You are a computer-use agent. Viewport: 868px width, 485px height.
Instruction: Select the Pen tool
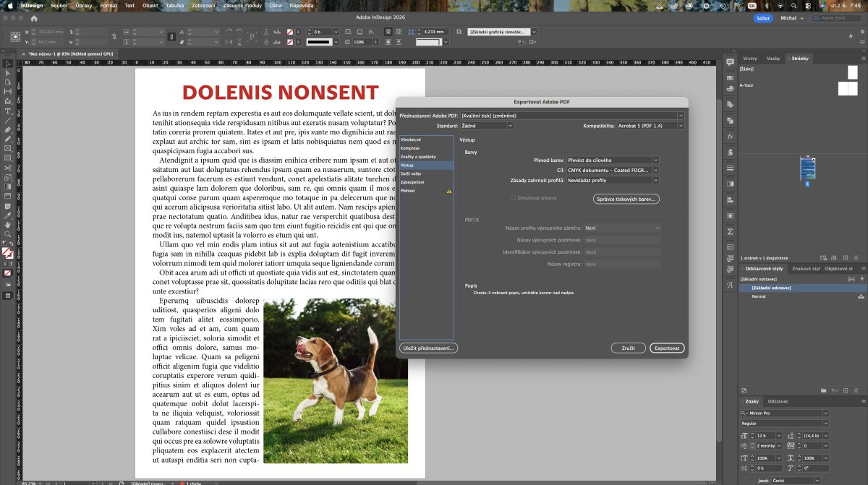tap(8, 129)
